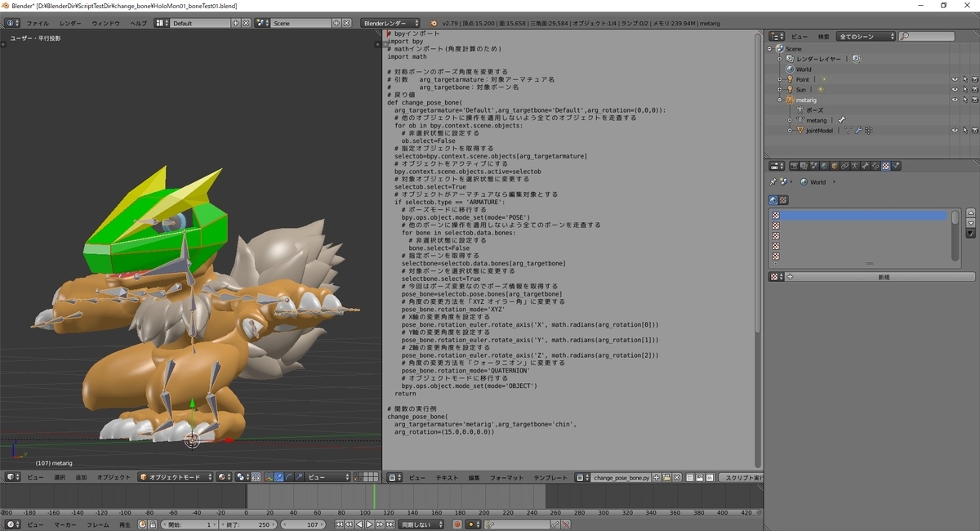
Task: Open the Constraints properties tab icon
Action: coord(844,166)
